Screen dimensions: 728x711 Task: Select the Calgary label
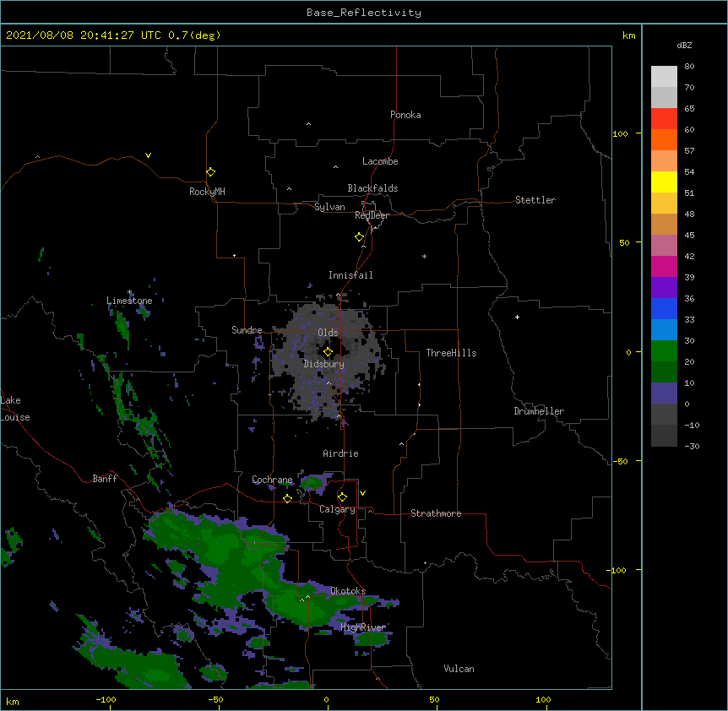click(337, 509)
